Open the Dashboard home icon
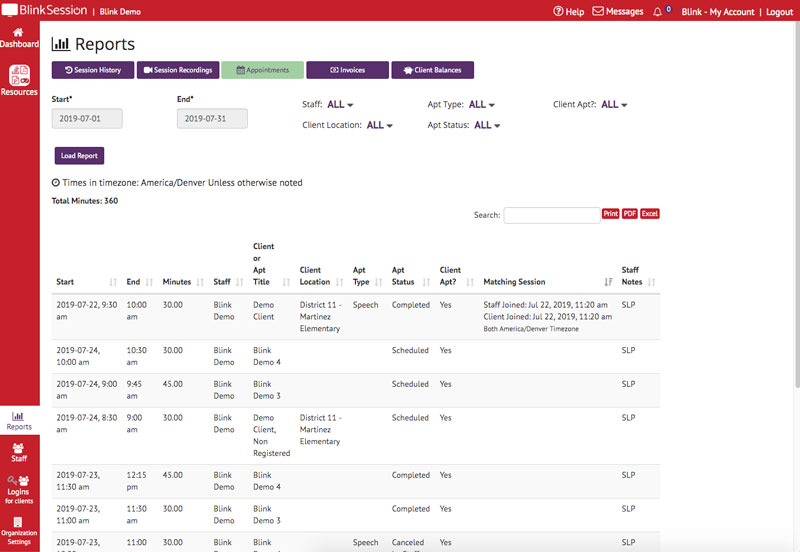 click(19, 38)
